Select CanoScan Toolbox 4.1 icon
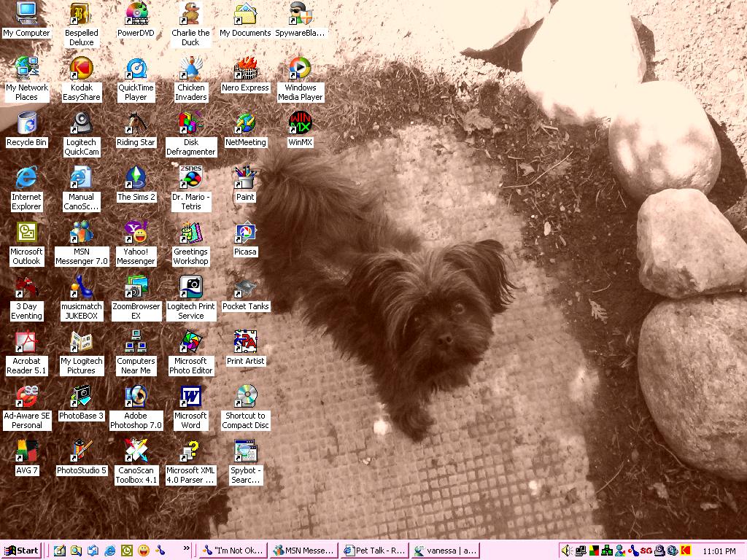This screenshot has width=747, height=560. pos(136,463)
